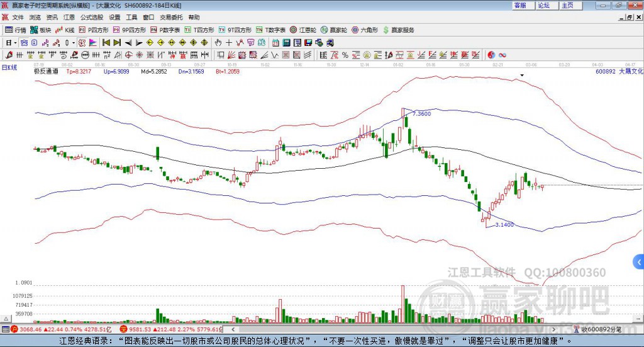Open the 江恩 menu
644x347 pixels.
coord(69,17)
